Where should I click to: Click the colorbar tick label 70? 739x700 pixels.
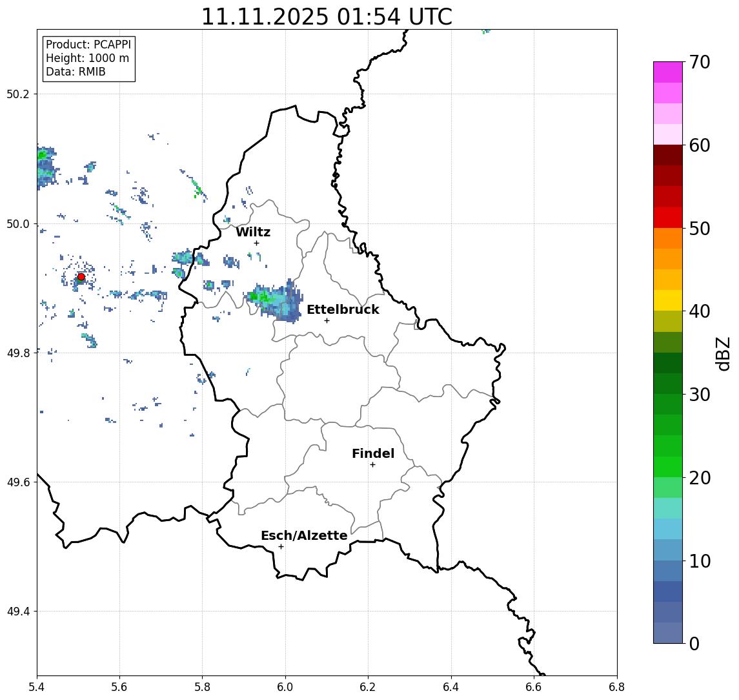700,62
